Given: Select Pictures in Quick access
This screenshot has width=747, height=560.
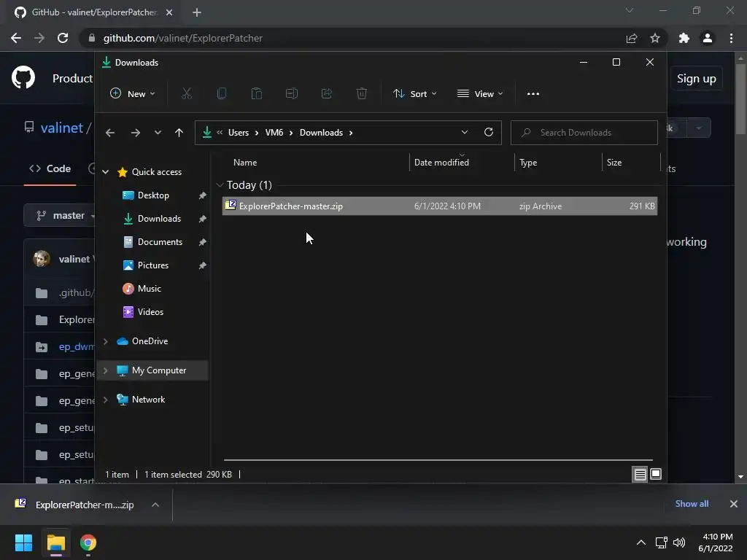Looking at the screenshot, I should (x=153, y=265).
